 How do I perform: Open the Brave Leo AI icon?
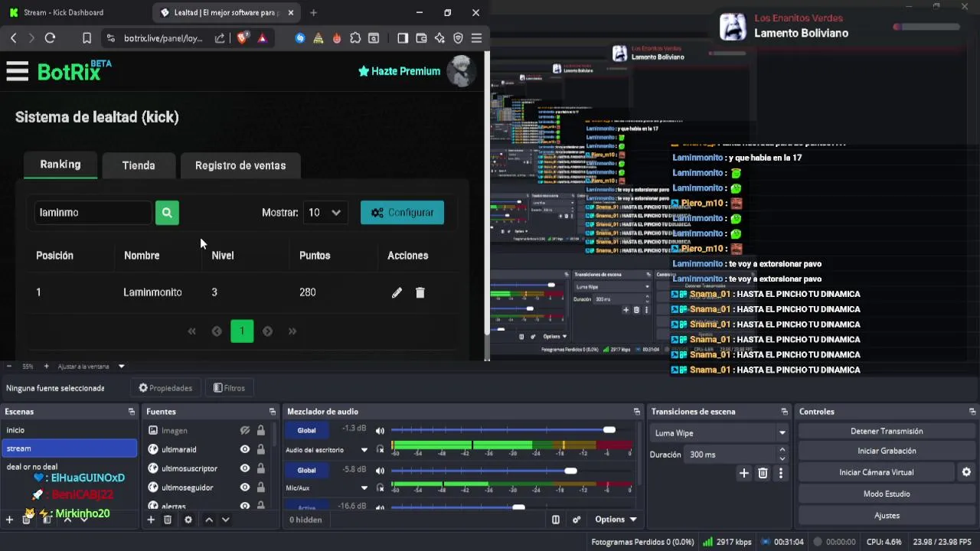point(439,37)
